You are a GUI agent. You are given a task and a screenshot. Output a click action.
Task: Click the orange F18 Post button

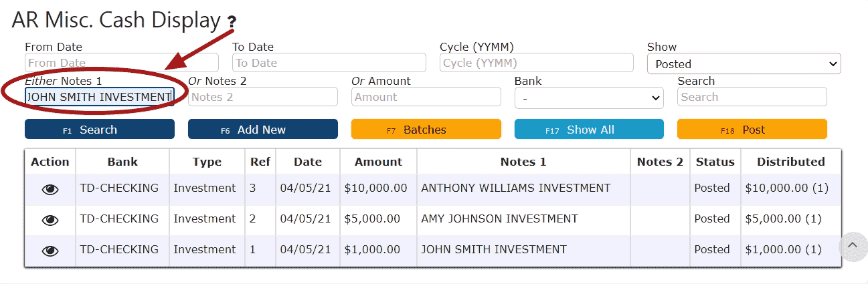752,130
